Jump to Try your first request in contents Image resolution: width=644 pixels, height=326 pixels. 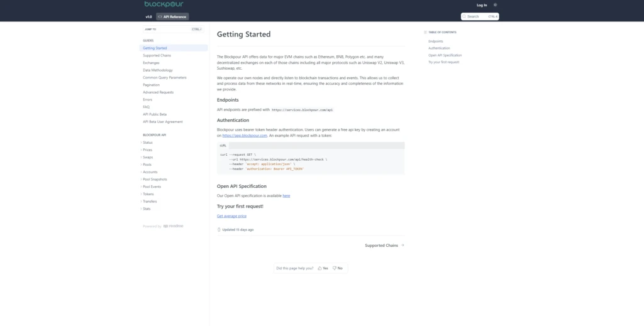(443, 62)
